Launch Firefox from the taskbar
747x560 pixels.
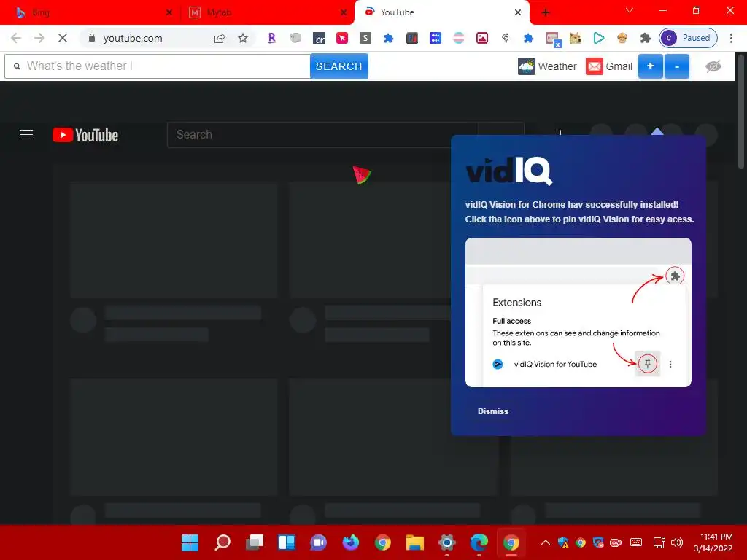pyautogui.click(x=351, y=542)
